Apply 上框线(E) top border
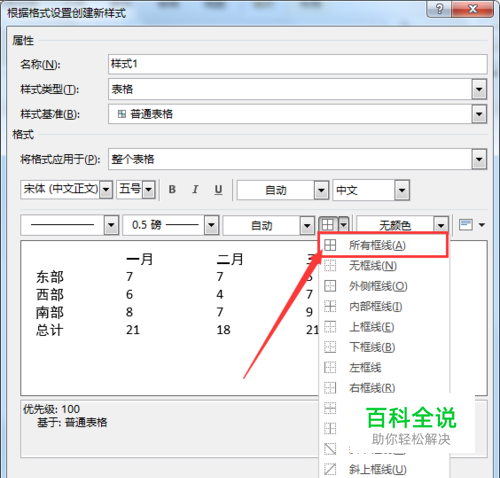500x478 pixels. click(x=384, y=327)
